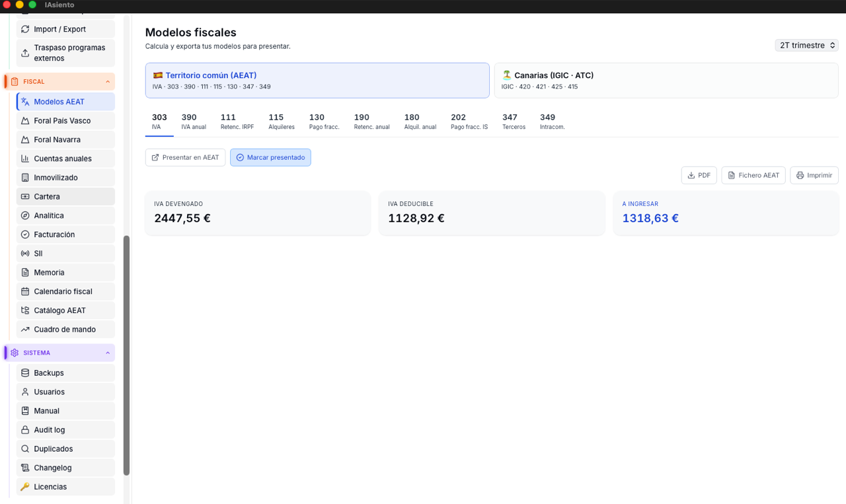Click the Analítica compass icon

25,215
